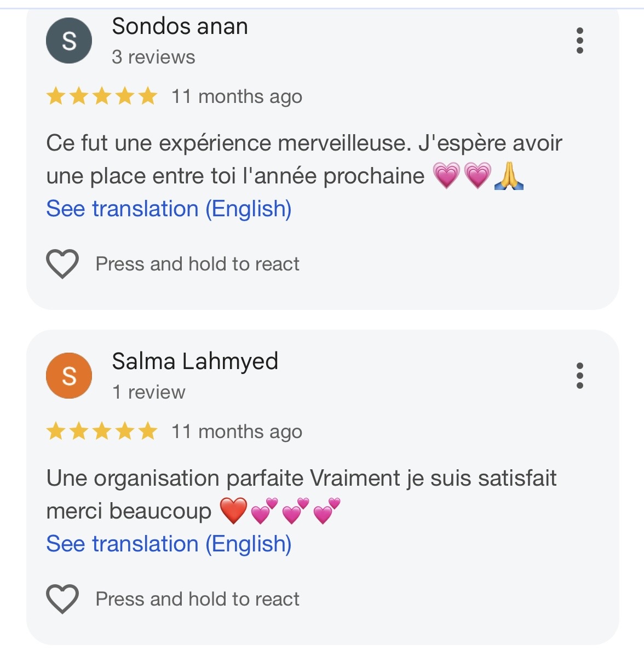Tap Salma Lahmyed's orange profile avatar
This screenshot has height=656, width=644.
click(x=69, y=376)
